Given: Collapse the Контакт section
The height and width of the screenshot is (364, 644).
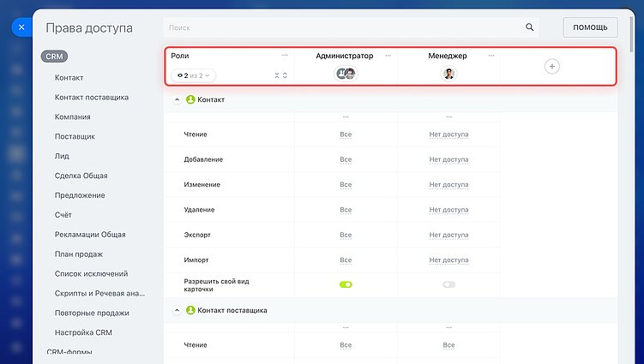Looking at the screenshot, I should pyautogui.click(x=177, y=99).
